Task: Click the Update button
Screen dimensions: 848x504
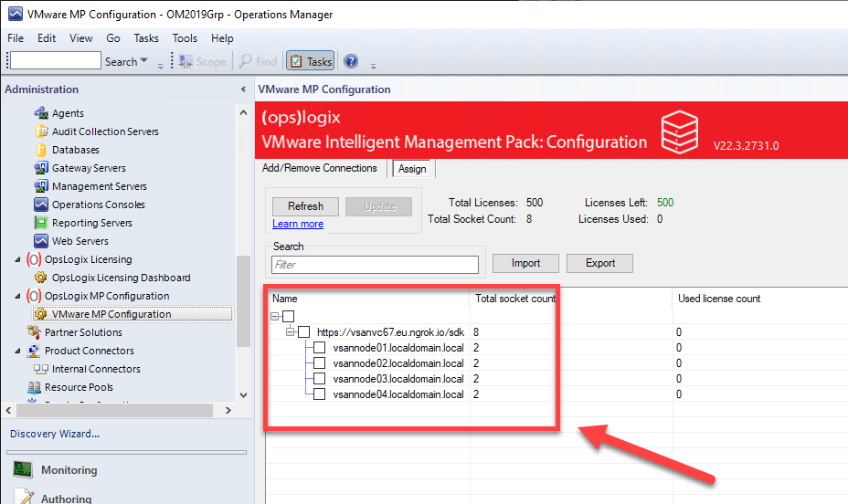Action: tap(379, 206)
